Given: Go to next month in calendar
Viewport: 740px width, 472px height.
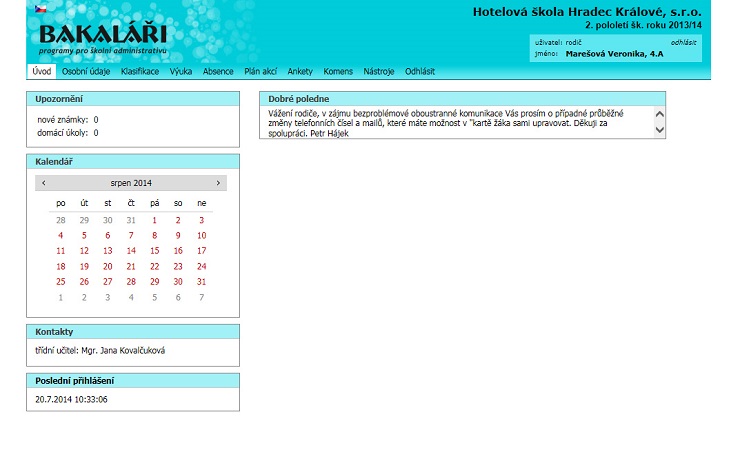Looking at the screenshot, I should (x=218, y=183).
